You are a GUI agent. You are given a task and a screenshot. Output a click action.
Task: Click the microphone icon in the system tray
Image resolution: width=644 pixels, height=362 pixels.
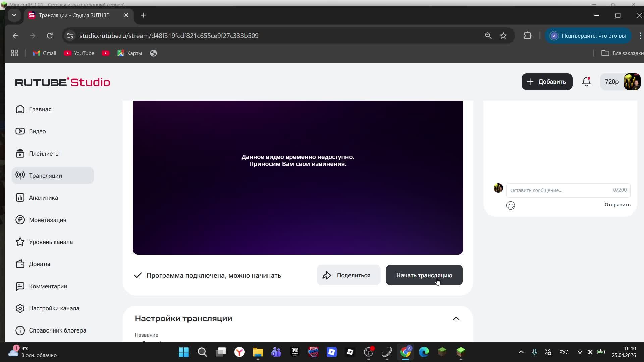point(535,352)
